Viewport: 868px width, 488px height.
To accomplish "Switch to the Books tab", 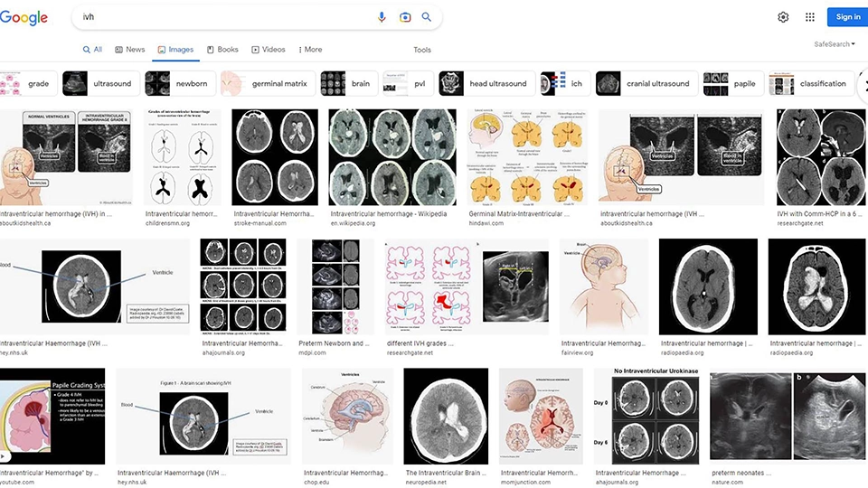I will pos(222,49).
